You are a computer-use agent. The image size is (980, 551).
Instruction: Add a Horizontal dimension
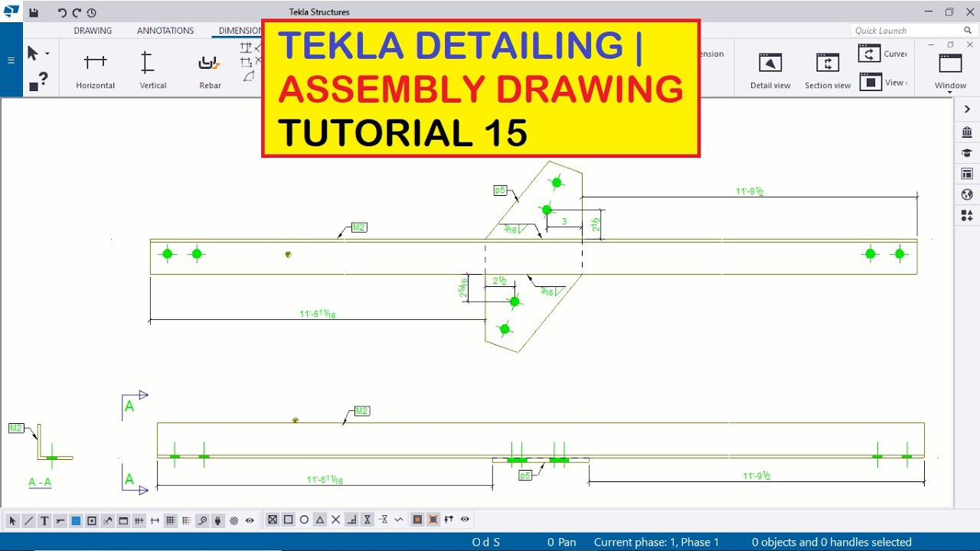coord(96,70)
